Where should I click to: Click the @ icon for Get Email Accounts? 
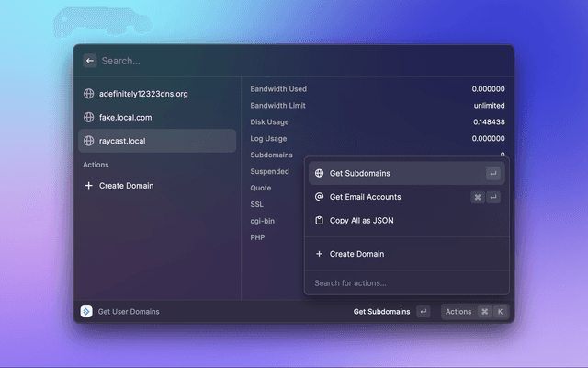319,197
